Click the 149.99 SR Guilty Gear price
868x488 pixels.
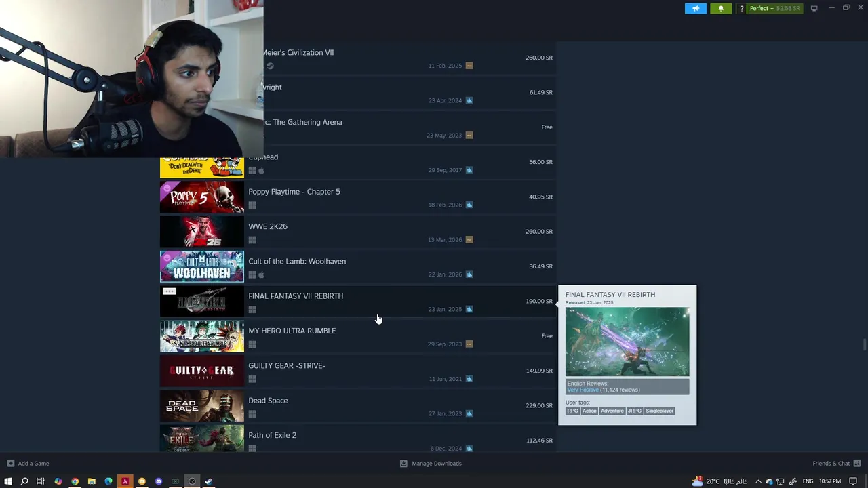pyautogui.click(x=539, y=371)
